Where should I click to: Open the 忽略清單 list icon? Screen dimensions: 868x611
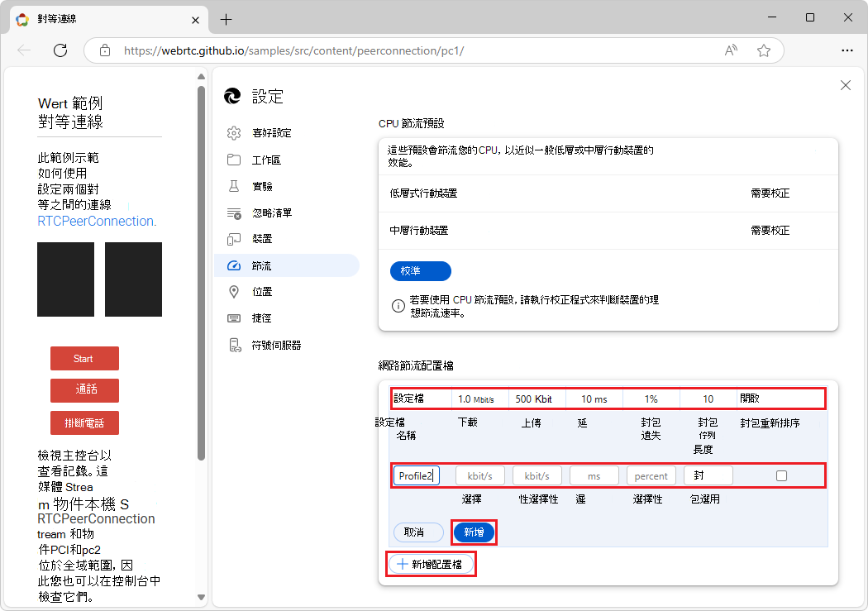point(235,212)
